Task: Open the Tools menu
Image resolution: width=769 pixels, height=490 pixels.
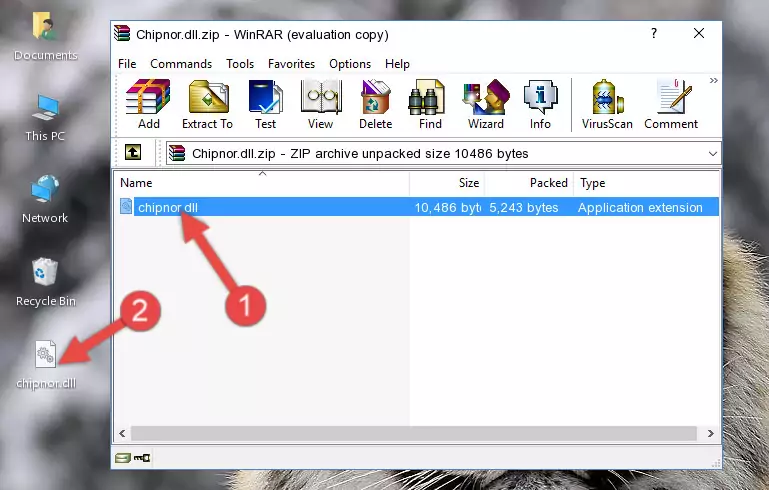Action: (x=240, y=64)
